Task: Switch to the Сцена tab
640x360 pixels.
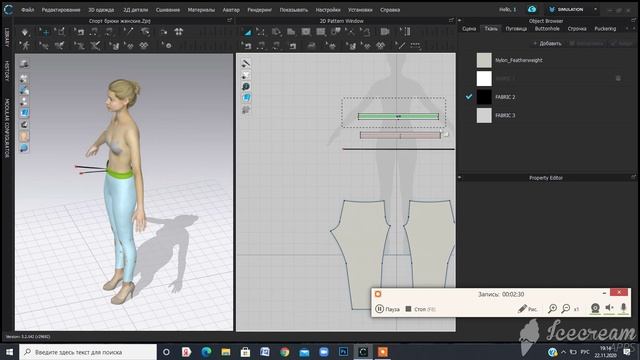Action: tap(469, 29)
